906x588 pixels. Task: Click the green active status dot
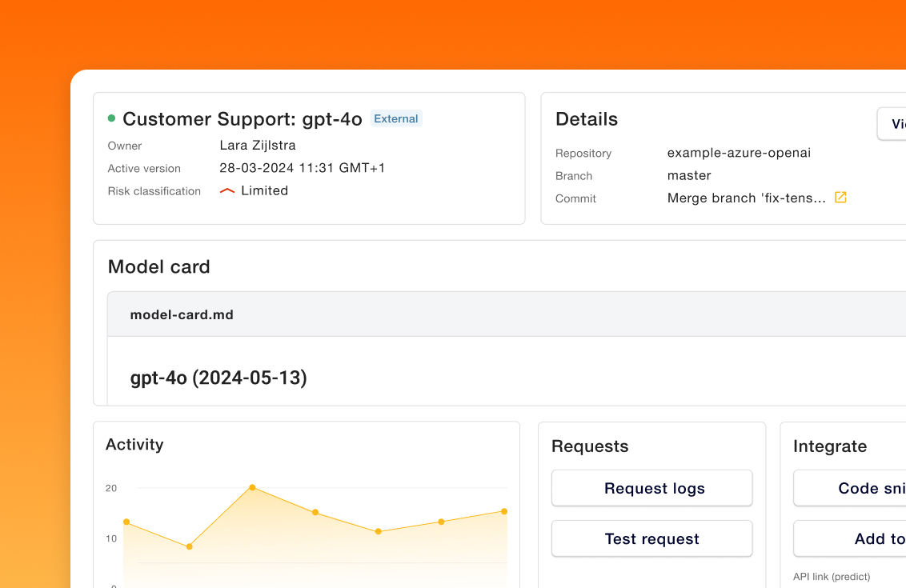[111, 118]
